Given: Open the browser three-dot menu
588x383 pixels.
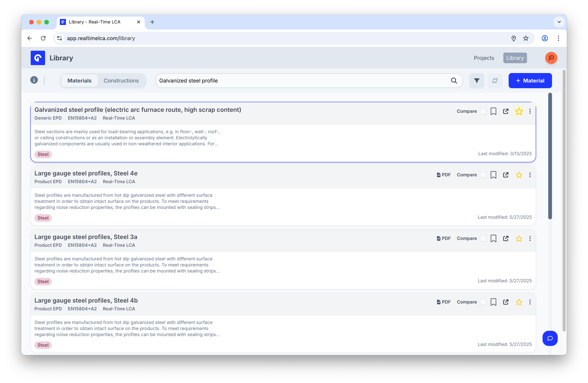Looking at the screenshot, I should (x=558, y=38).
